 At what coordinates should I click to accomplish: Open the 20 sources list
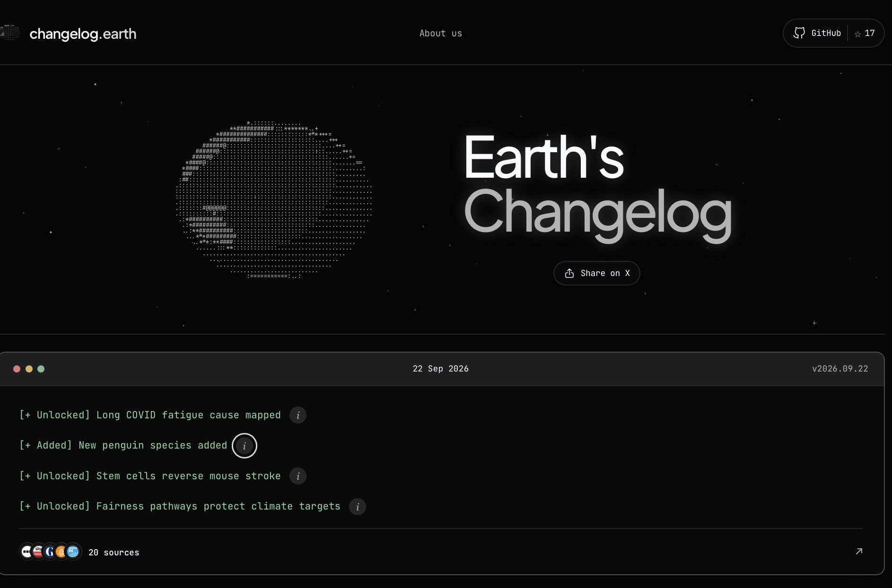click(x=114, y=553)
